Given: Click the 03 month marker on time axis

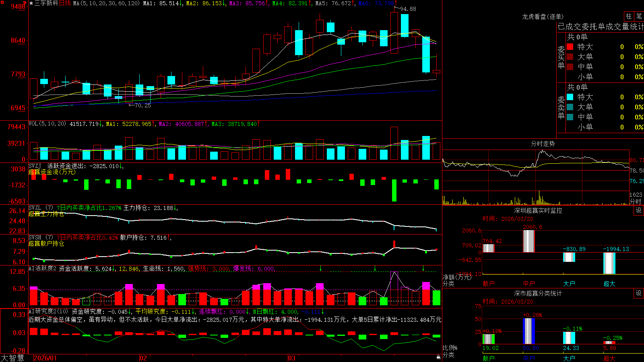Looking at the screenshot, I should click(x=291, y=358).
